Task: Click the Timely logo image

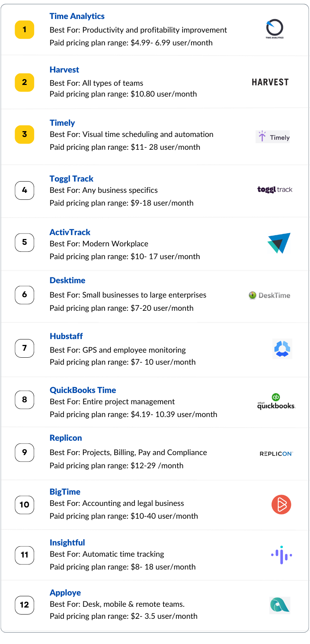Action: [x=273, y=137]
